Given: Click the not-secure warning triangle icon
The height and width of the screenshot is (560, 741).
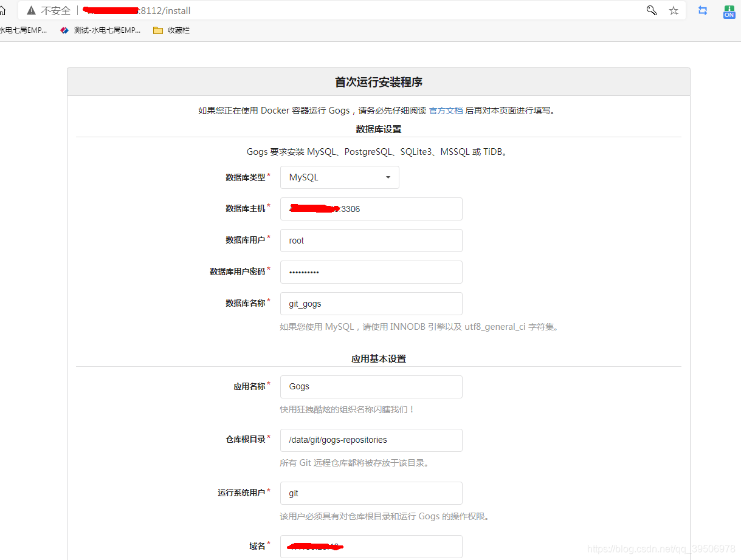Looking at the screenshot, I should pyautogui.click(x=31, y=10).
